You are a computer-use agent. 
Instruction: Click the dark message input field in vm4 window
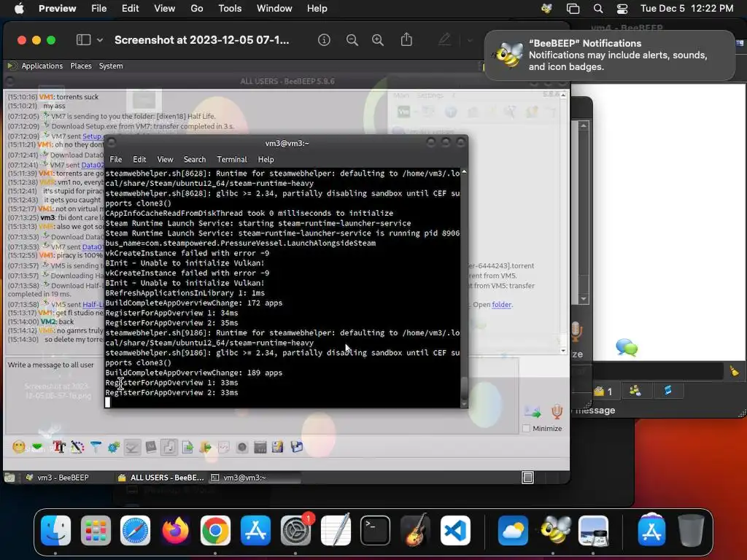[x=657, y=371]
